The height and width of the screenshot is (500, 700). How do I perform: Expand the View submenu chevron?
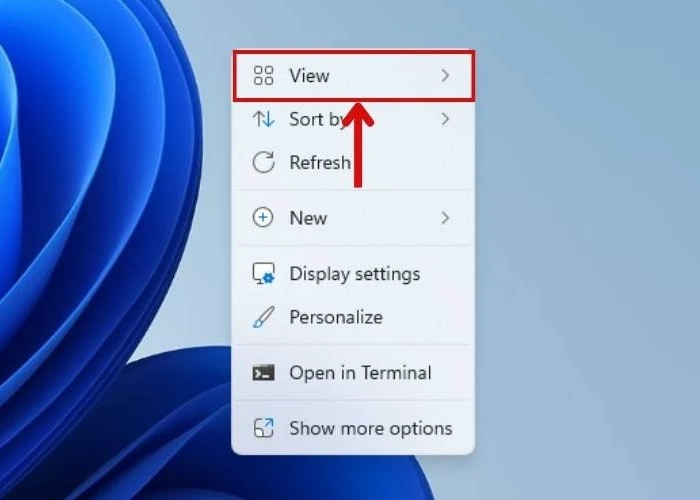[x=445, y=75]
